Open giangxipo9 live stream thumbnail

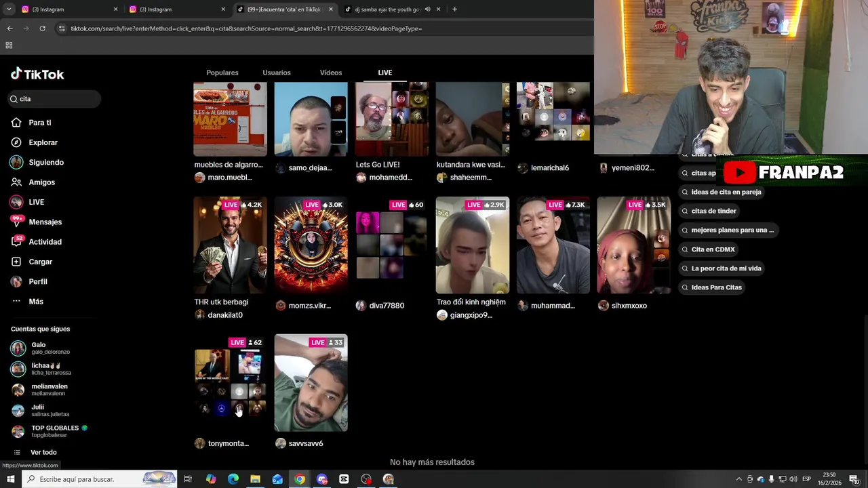coord(472,245)
